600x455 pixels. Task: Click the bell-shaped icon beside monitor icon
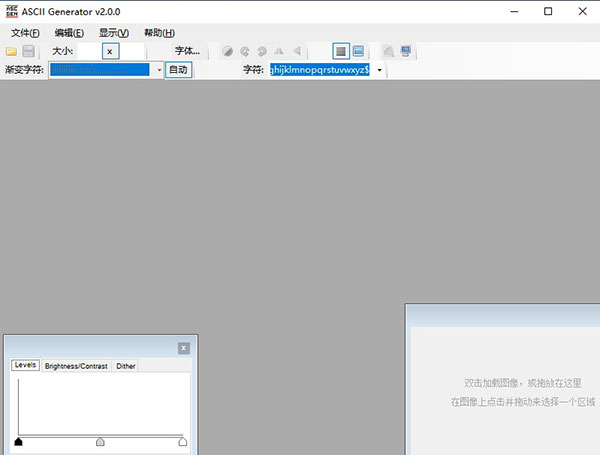pyautogui.click(x=388, y=51)
